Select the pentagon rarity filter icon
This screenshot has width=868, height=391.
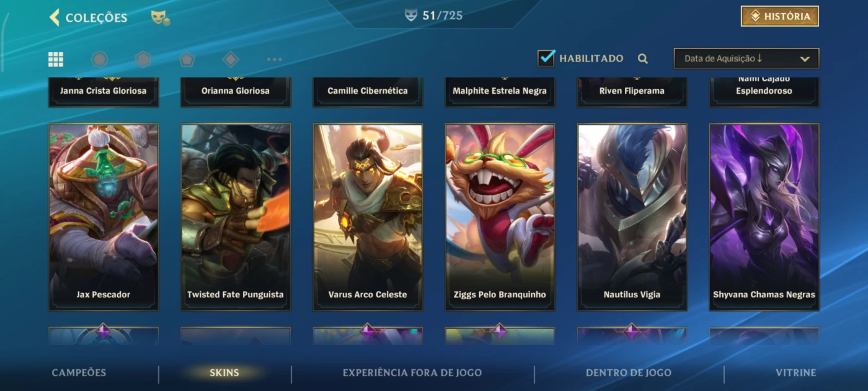coord(187,60)
